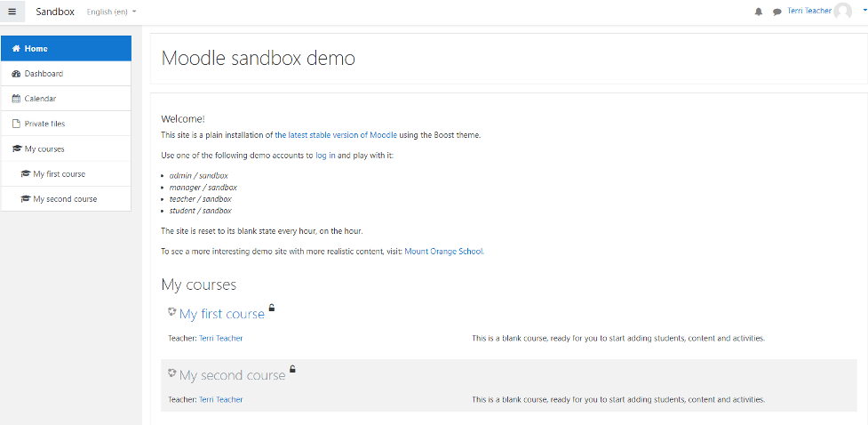Click the admin / sandbox account text
The width and height of the screenshot is (868, 425).
click(x=199, y=176)
